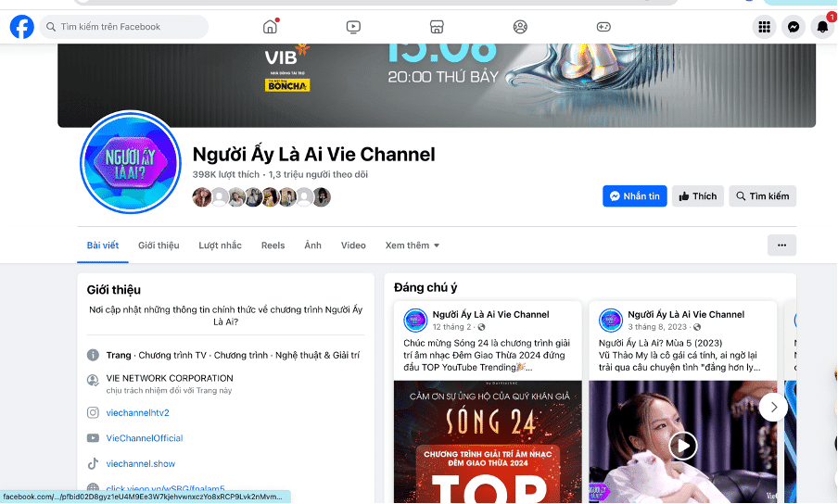Click the info icon beside Trang category
The height and width of the screenshot is (504, 838).
point(93,355)
